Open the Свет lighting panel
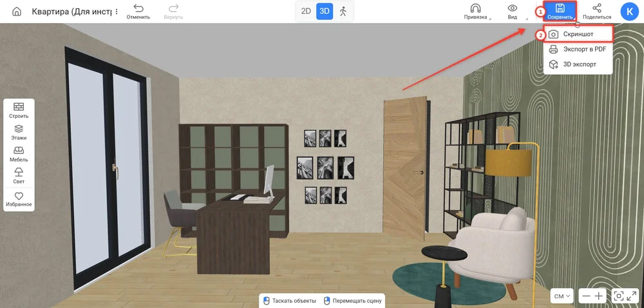644x308 pixels. [19, 176]
